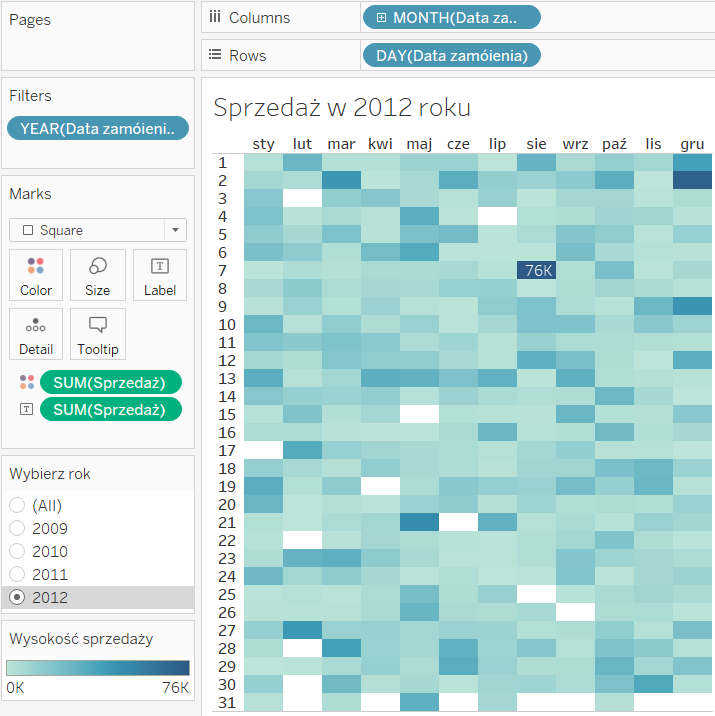
Task: Click the DAY(Data zamówienia) rows pill
Action: tap(451, 55)
